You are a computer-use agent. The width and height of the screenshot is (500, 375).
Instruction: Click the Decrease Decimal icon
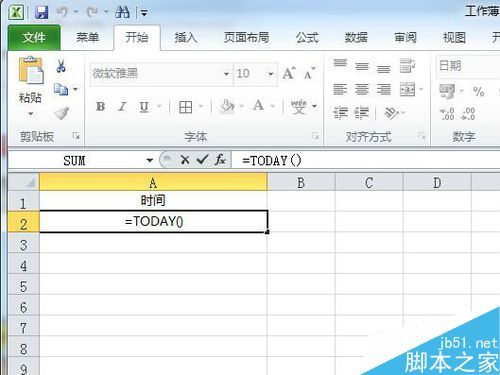468,114
